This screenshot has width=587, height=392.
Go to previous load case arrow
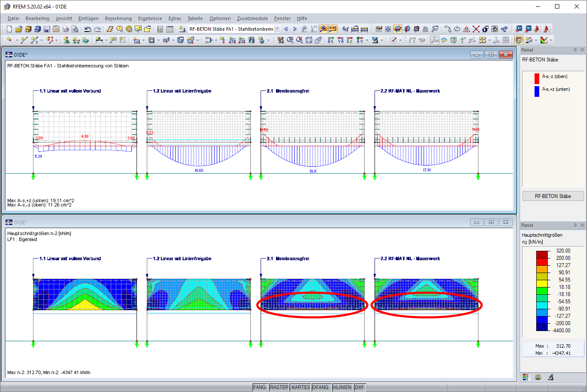point(286,29)
